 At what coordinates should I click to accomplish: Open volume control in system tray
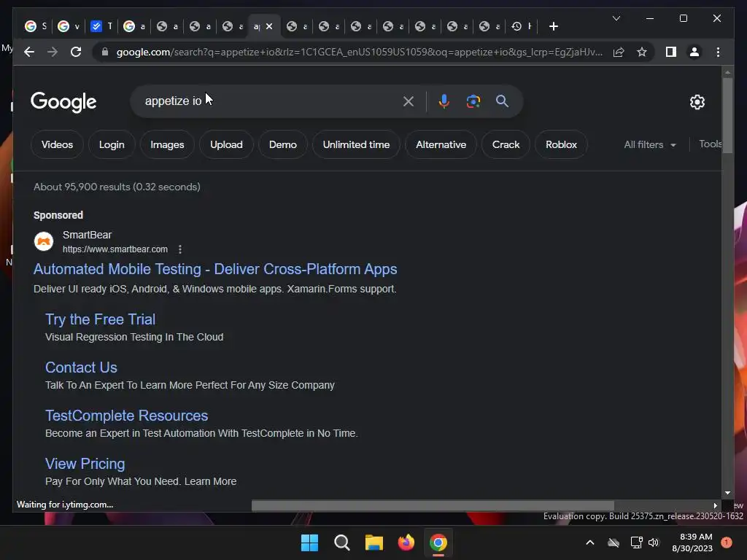click(654, 542)
